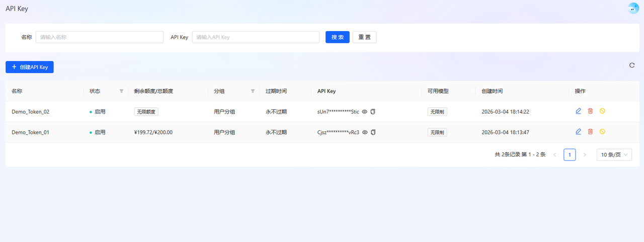This screenshot has height=242, width=644.
Task: Click the 创建时间 column header
Action: point(492,91)
